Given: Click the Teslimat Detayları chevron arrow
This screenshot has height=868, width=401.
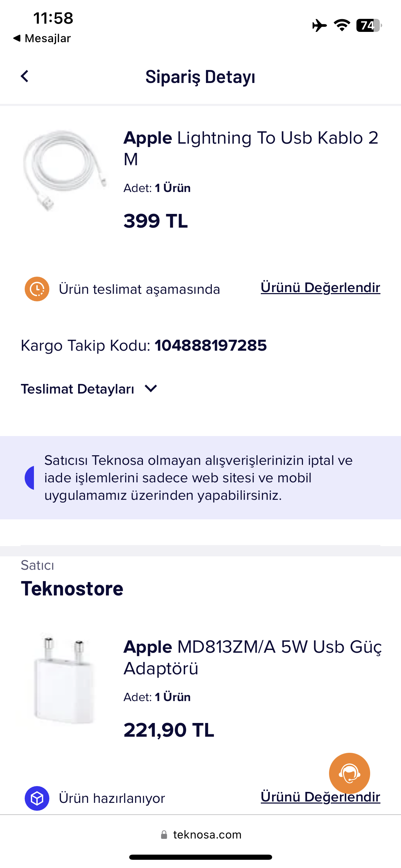Looking at the screenshot, I should pos(151,388).
